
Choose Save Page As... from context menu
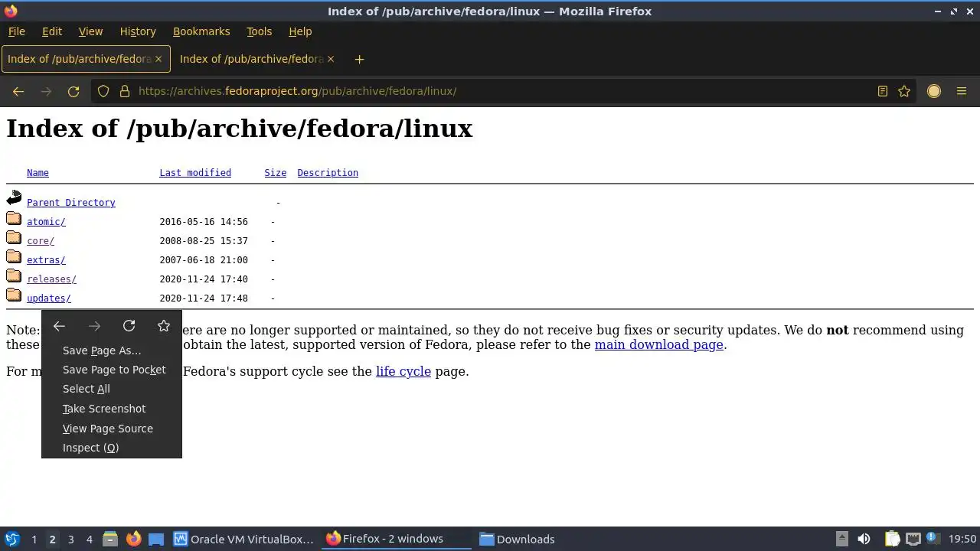[112, 350]
